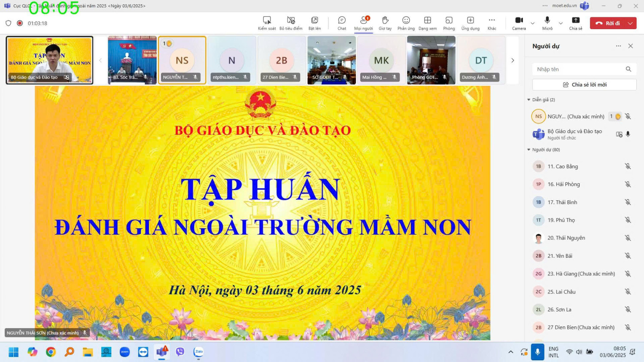Open Viber from taskbar
This screenshot has width=644, height=362.
click(x=180, y=352)
